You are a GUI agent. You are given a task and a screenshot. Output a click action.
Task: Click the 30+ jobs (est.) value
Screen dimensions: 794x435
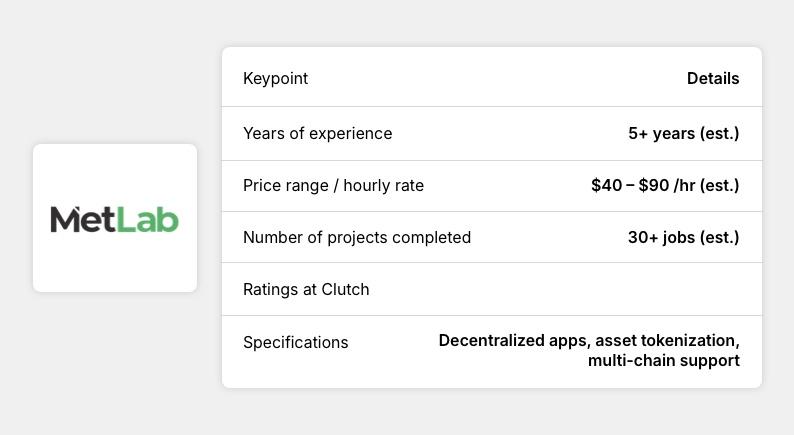tap(684, 238)
